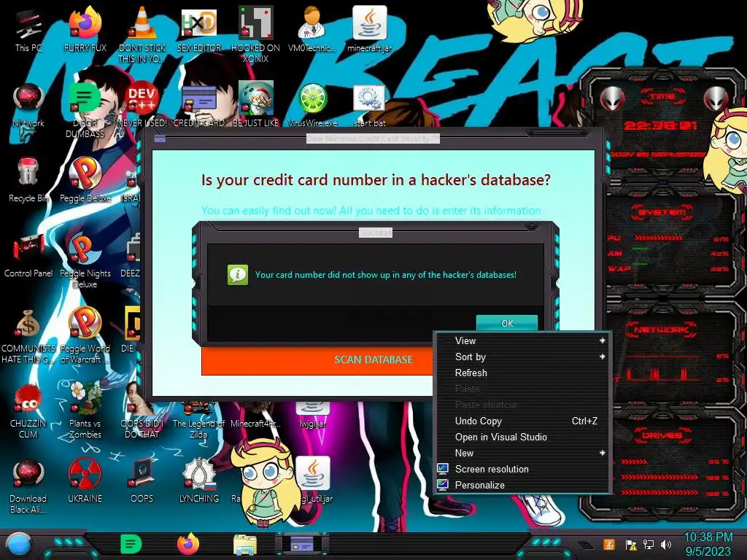
Task: Click the Start orb button
Action: click(x=18, y=545)
